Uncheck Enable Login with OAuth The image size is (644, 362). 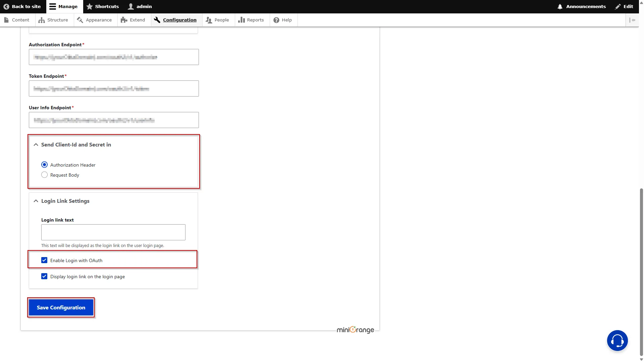pyautogui.click(x=44, y=260)
